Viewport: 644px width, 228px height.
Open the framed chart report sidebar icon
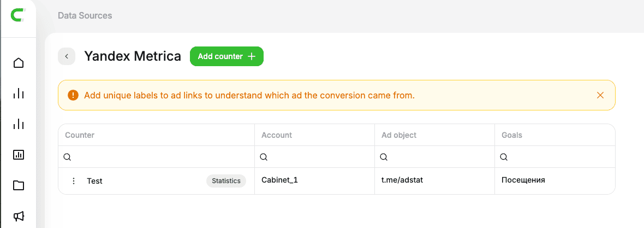click(19, 155)
